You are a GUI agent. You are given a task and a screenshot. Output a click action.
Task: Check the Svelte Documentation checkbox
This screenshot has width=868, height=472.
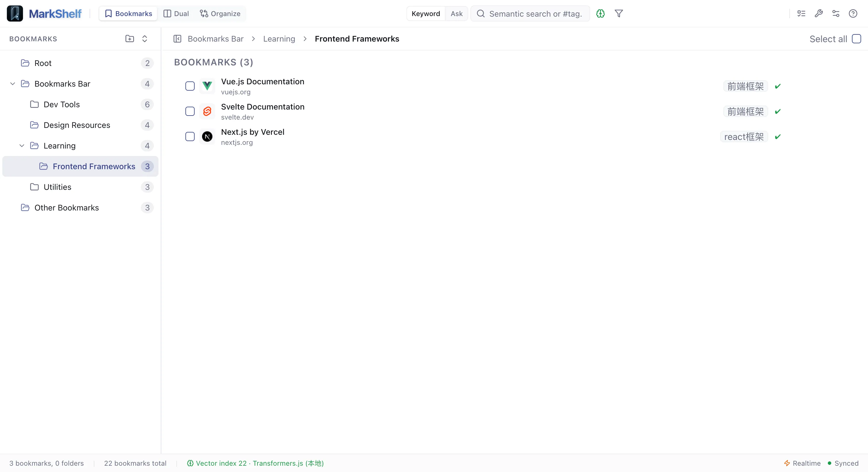pyautogui.click(x=190, y=111)
